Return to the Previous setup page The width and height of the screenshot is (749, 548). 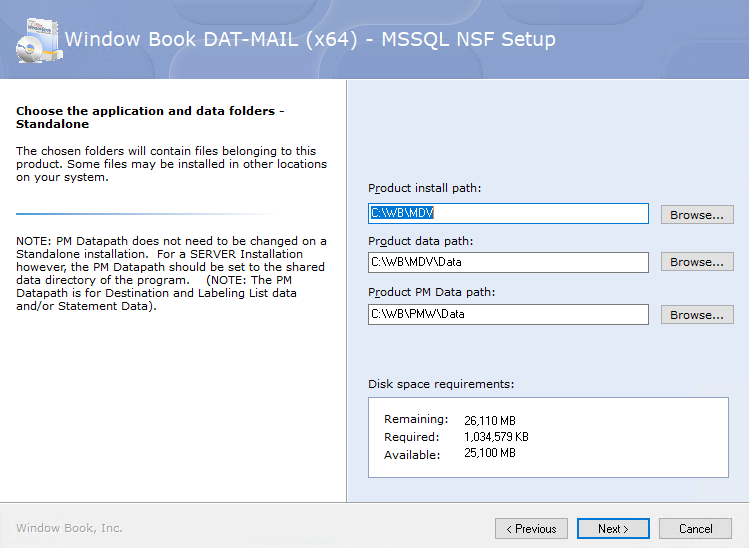pyautogui.click(x=531, y=528)
